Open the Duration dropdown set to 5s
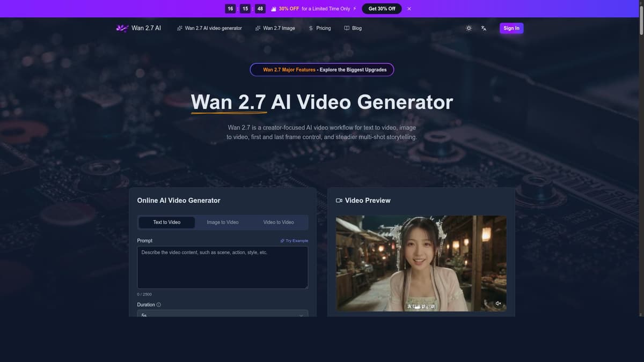644x362 pixels. point(222,315)
